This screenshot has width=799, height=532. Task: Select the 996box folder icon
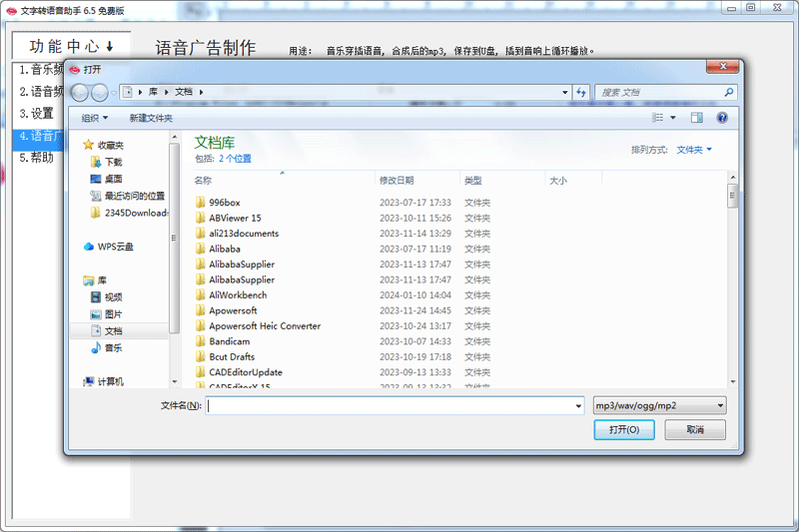(201, 202)
